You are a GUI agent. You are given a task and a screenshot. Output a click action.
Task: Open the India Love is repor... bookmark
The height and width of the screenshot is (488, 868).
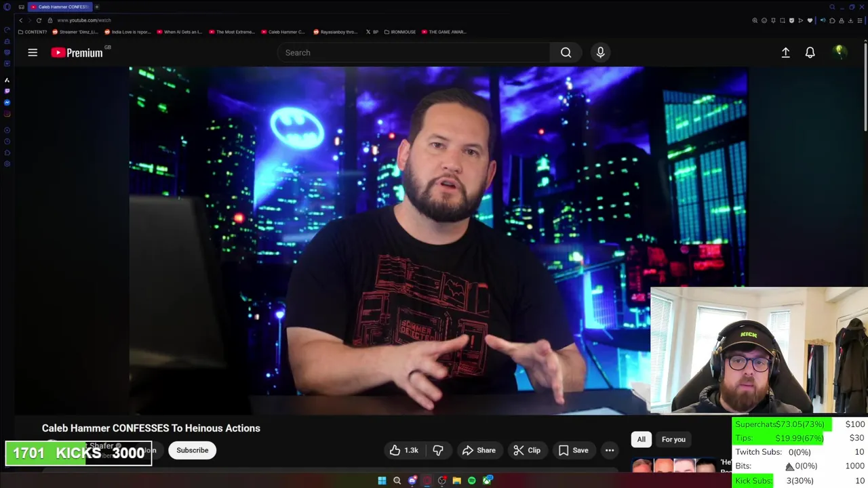[x=127, y=32]
